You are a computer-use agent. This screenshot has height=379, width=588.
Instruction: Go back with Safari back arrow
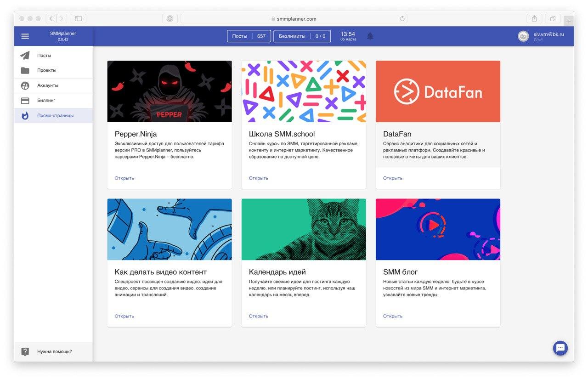point(51,19)
